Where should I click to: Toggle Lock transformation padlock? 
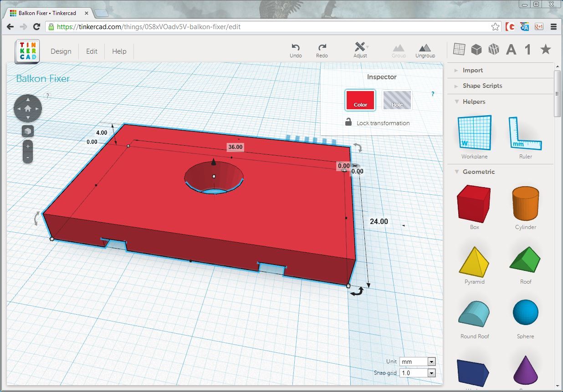pyautogui.click(x=348, y=122)
